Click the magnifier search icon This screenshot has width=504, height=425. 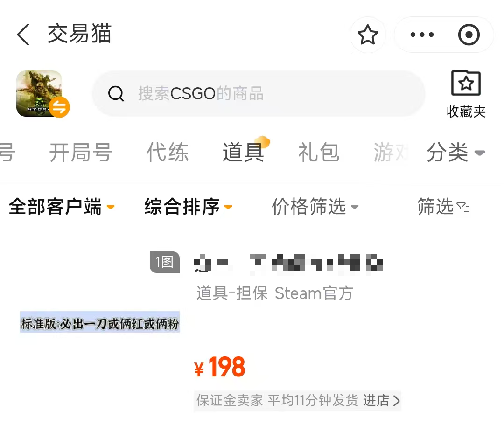click(x=116, y=94)
